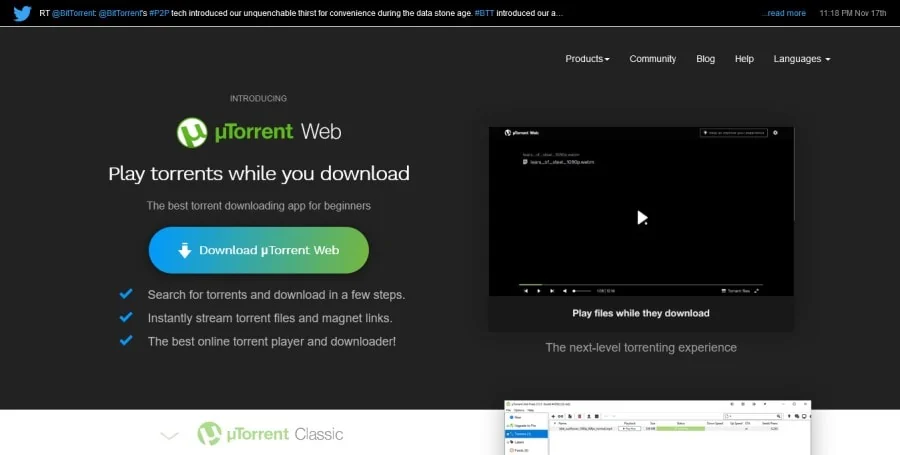Click the tweet's read more link
Image resolution: width=900 pixels, height=455 pixels.
(x=784, y=13)
